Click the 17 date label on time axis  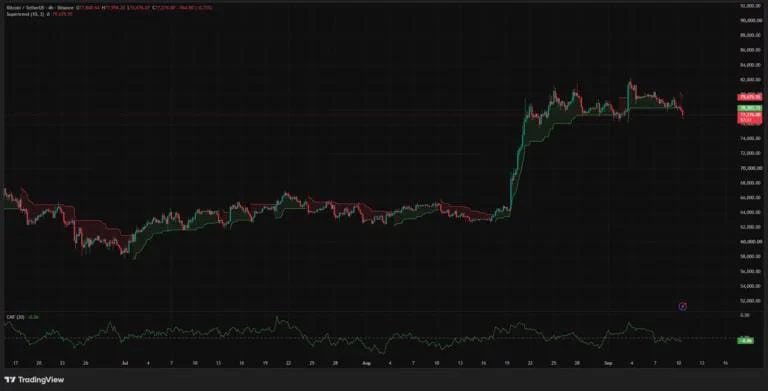tap(16, 363)
